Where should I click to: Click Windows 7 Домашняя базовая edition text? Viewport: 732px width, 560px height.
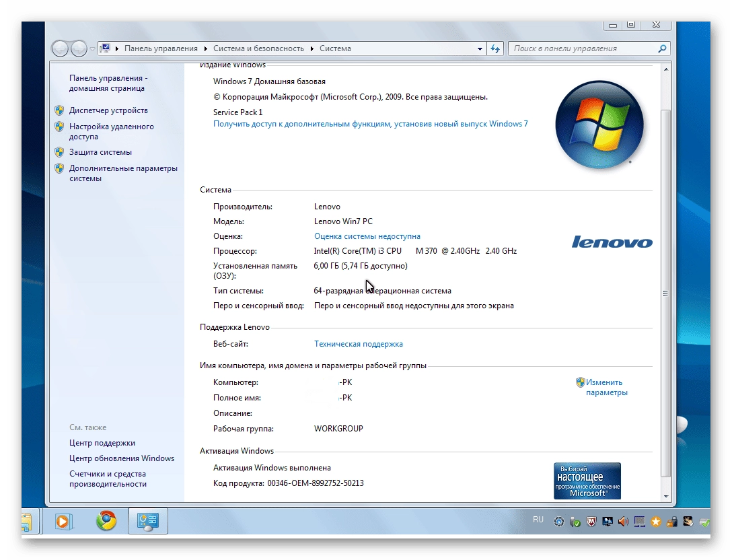(x=269, y=81)
